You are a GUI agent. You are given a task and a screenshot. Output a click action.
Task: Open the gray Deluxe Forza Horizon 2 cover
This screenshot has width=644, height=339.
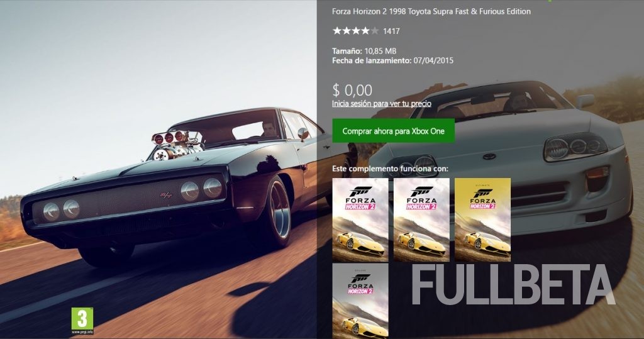360,301
